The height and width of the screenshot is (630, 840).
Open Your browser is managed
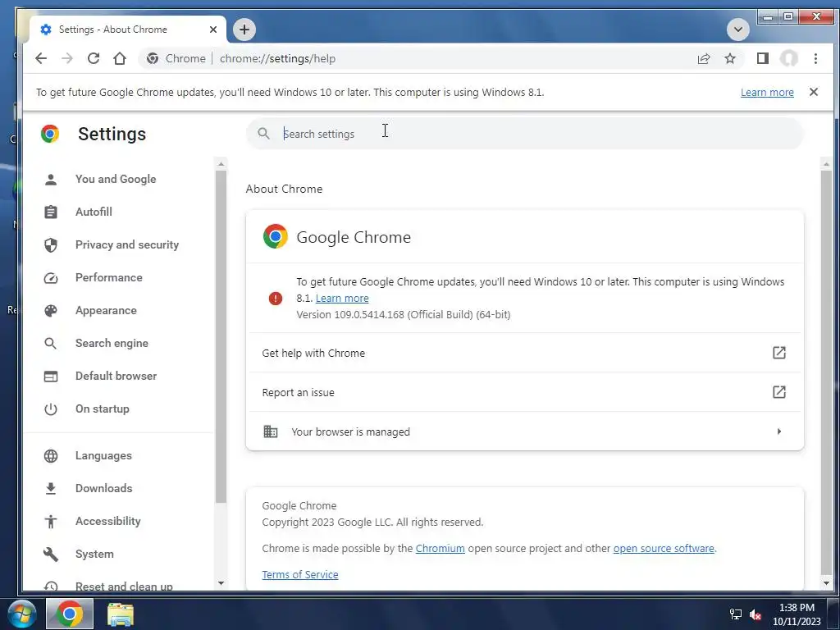coord(525,431)
